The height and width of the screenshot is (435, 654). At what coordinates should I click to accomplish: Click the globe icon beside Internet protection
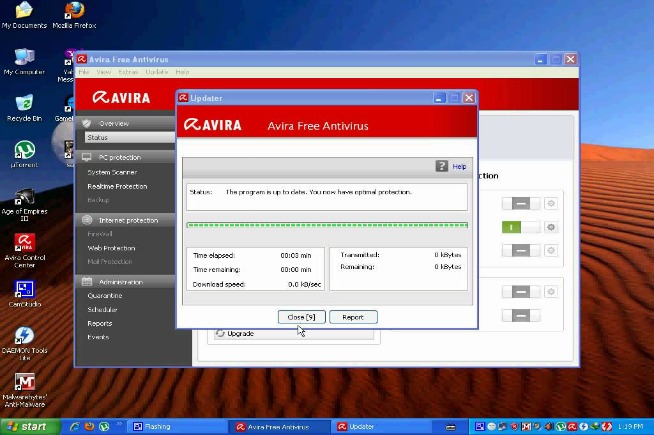87,220
